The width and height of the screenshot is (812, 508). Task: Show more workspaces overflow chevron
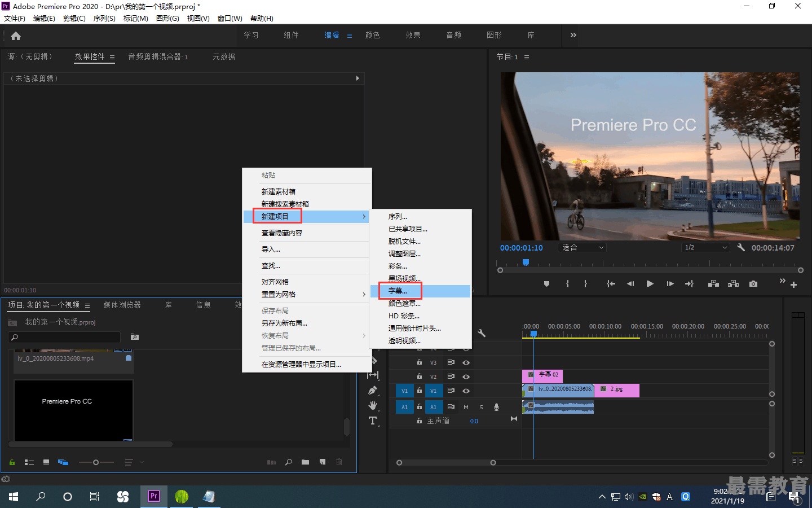[573, 35]
